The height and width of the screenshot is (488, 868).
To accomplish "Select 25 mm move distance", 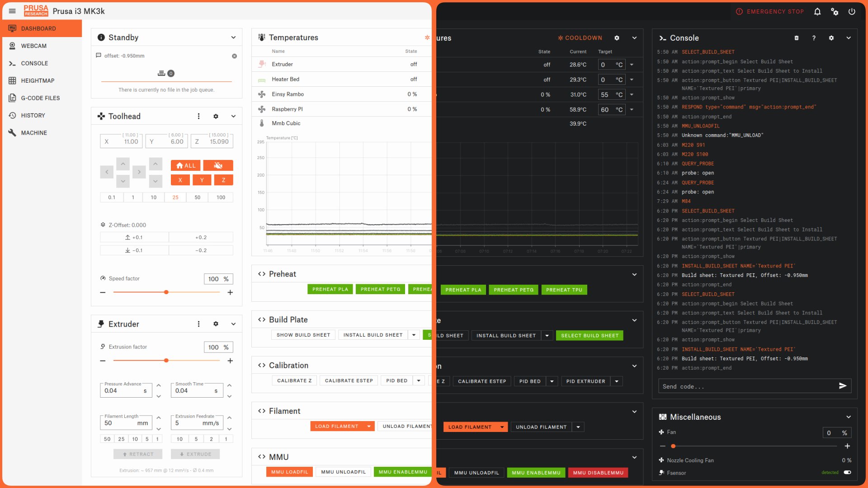I will (x=175, y=197).
